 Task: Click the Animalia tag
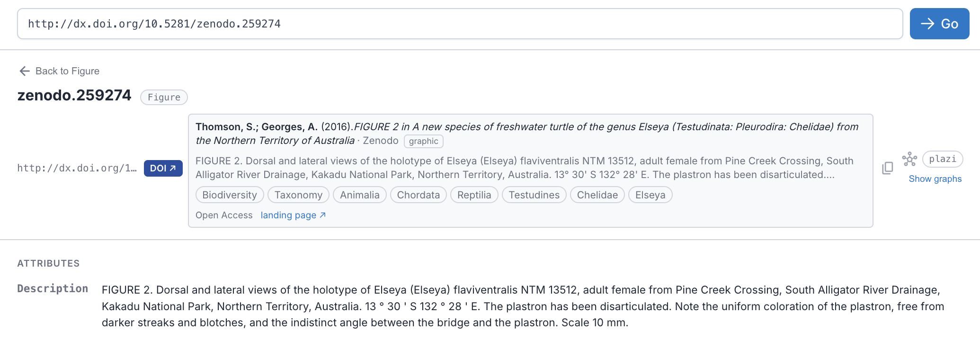[360, 195]
